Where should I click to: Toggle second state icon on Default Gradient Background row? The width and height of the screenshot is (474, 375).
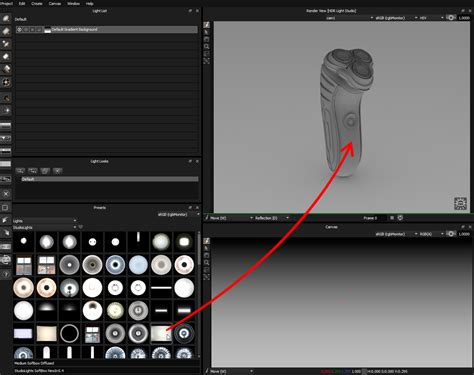pos(26,30)
